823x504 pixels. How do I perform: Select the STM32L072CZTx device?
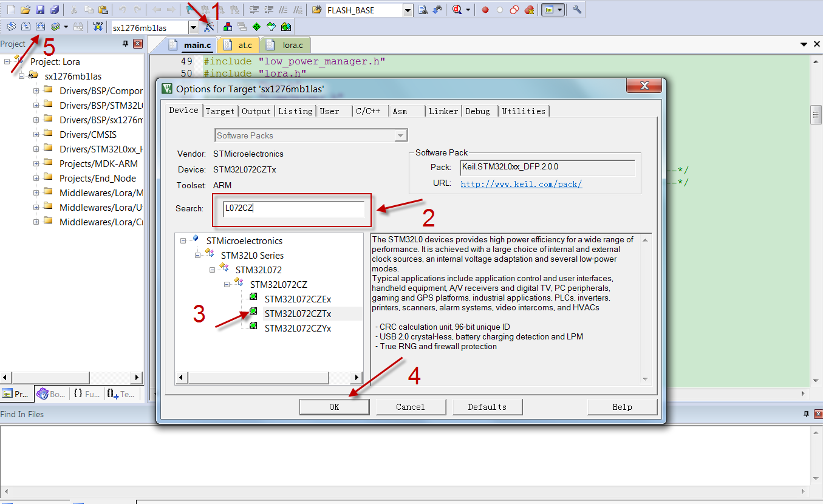298,314
